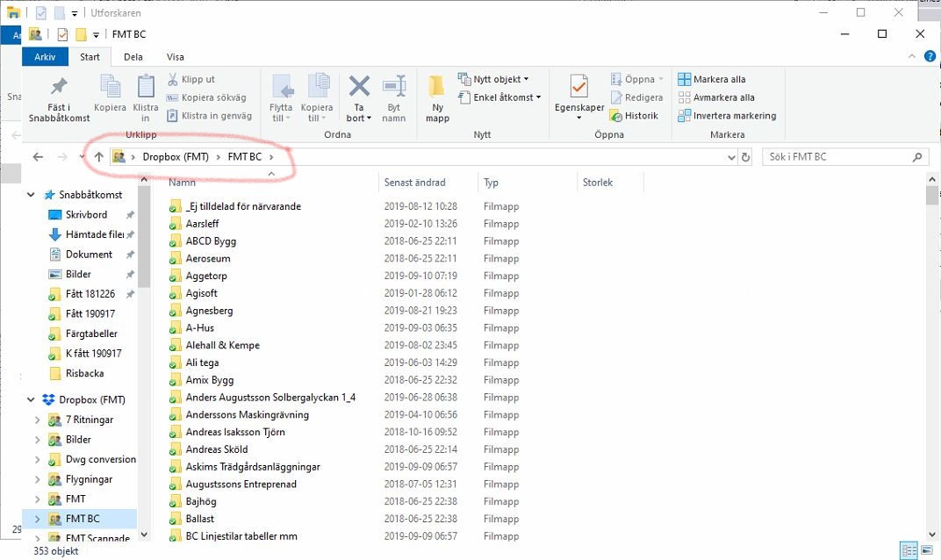Open Egenskaper properties
The height and width of the screenshot is (560, 941).
579,97
